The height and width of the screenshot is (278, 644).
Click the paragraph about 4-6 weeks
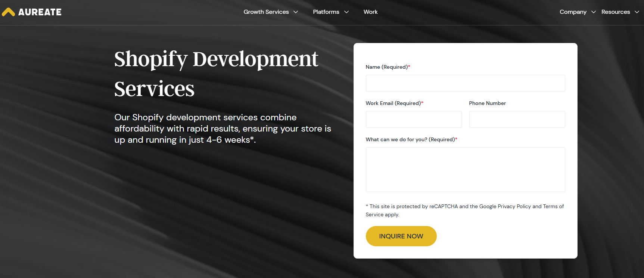(x=223, y=129)
